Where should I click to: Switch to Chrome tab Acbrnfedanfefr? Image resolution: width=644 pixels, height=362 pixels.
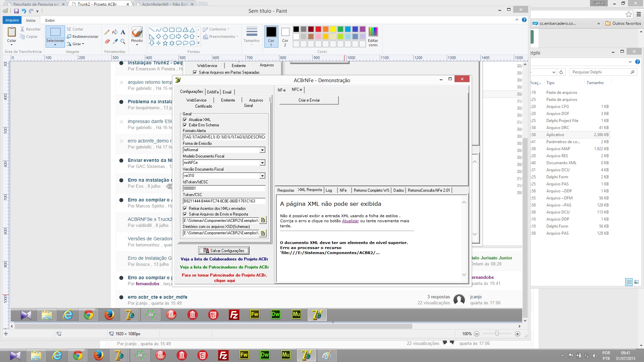point(165,4)
